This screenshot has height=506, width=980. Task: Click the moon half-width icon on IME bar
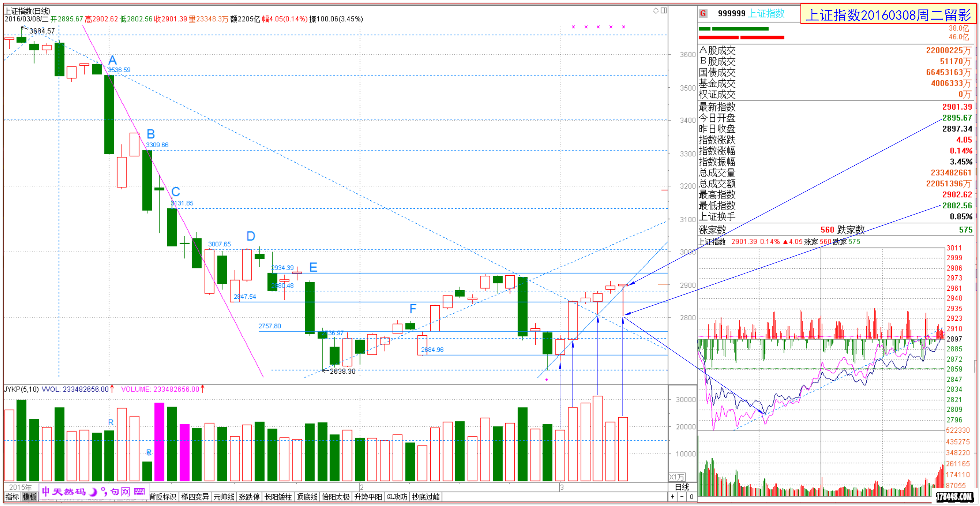click(93, 491)
